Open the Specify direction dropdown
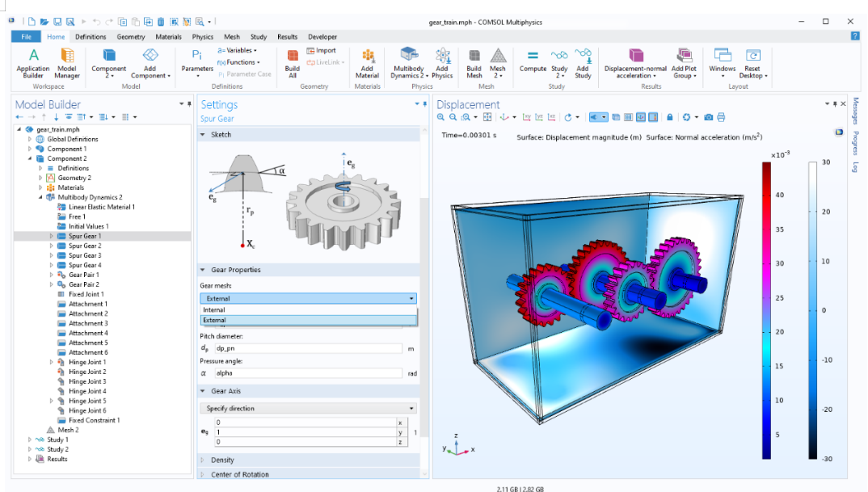The image size is (868, 492). click(308, 409)
